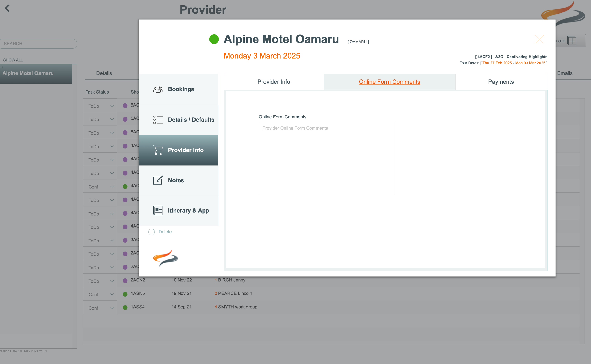
Task: Click the 2ACN2 tour code
Action: (138, 280)
